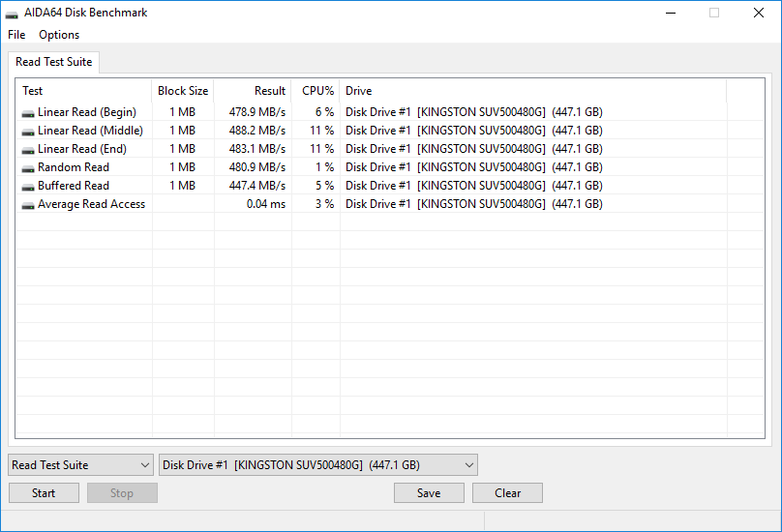Click the CPU% column header
The width and height of the screenshot is (782, 532).
click(x=316, y=91)
